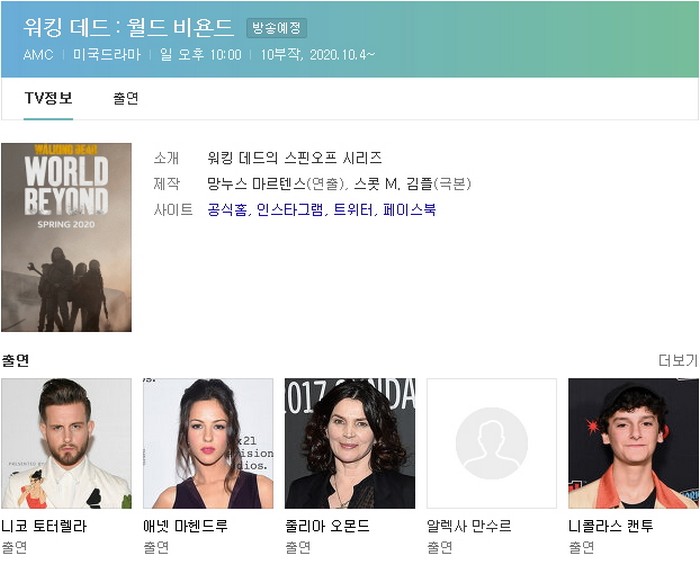
Task: Click the 워킹 데드 : 월드 비욘드 title
Action: point(128,27)
